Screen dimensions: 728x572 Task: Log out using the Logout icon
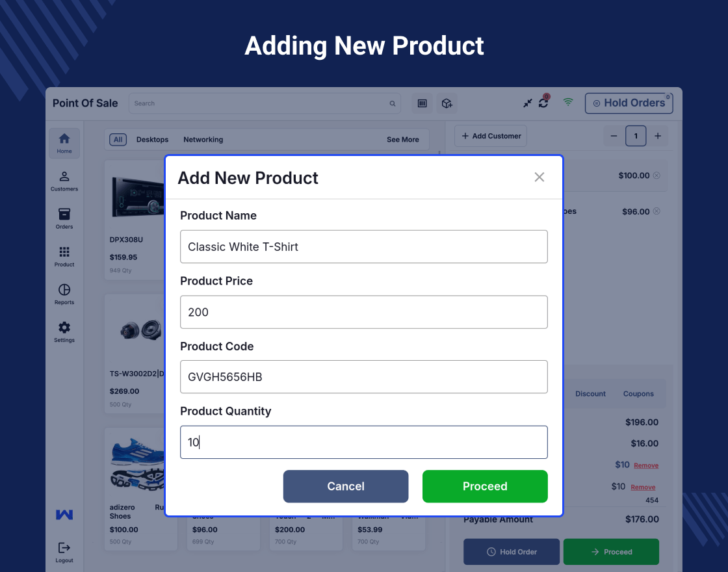point(64,552)
